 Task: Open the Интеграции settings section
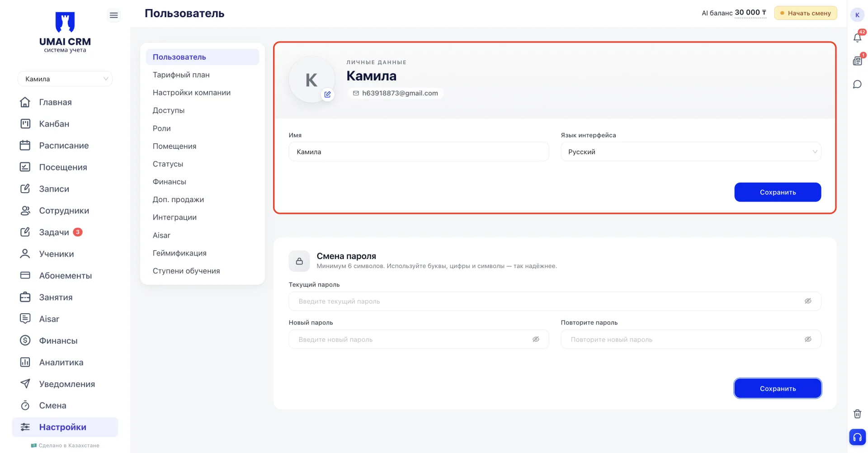202,217
